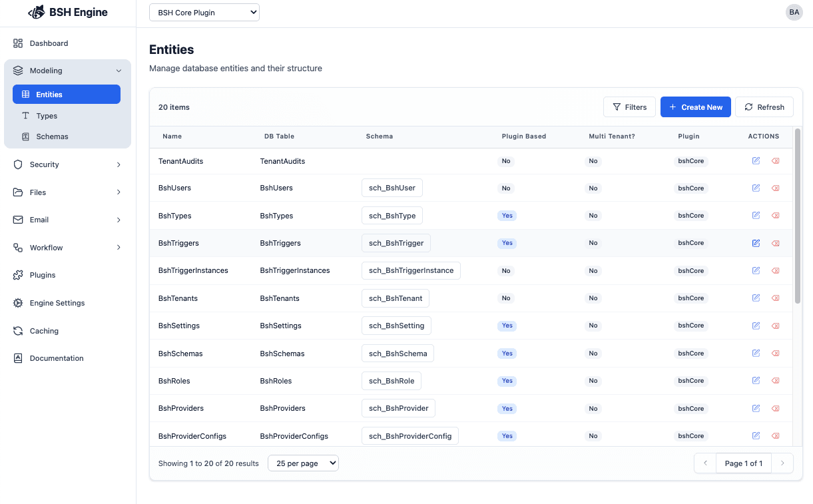813x504 pixels.
Task: Expand the Email menu chevron
Action: tap(119, 220)
